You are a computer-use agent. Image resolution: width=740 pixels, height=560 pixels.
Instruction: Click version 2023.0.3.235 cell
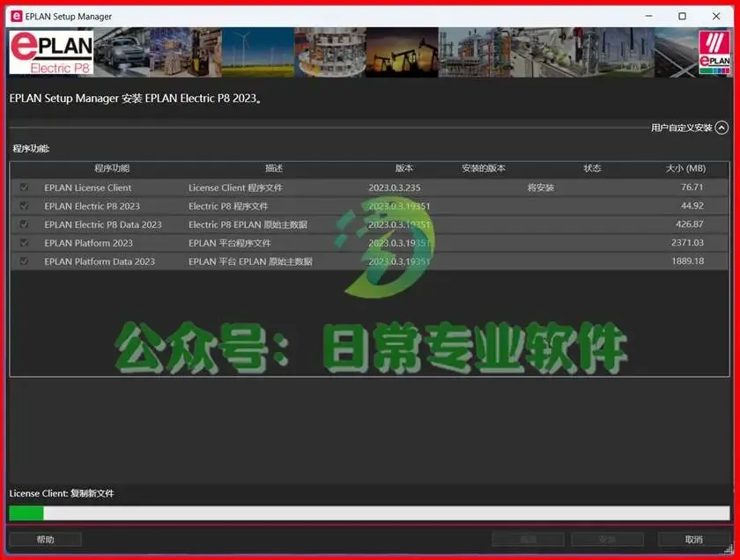395,188
